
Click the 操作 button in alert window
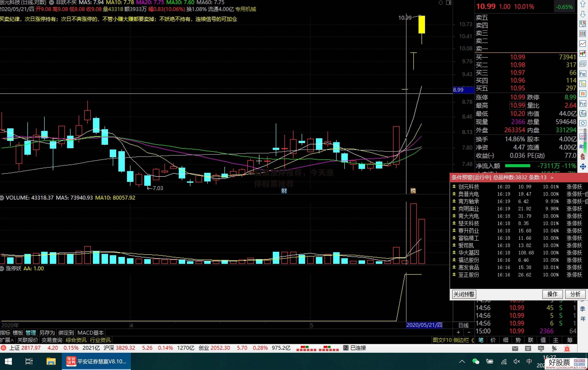[x=552, y=294]
